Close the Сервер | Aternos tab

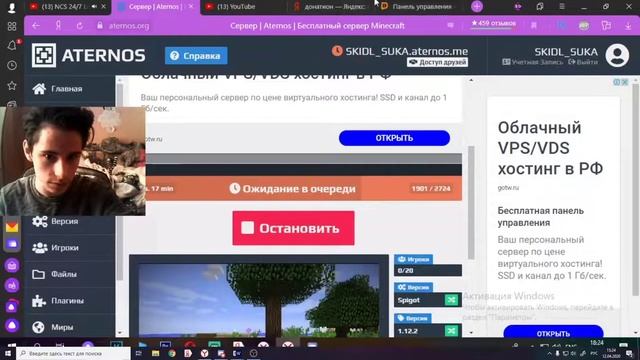click(191, 7)
